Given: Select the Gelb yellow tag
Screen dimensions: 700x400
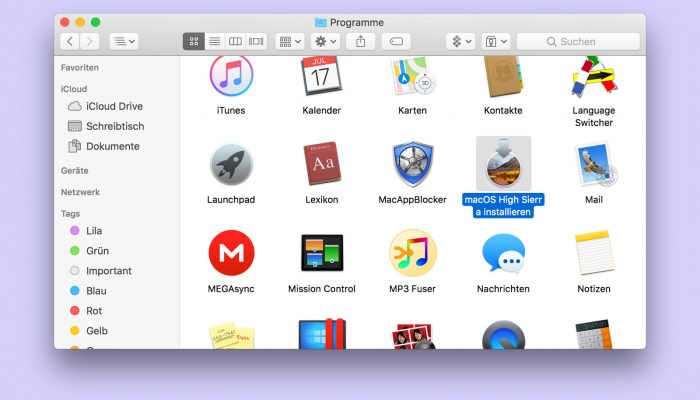Looking at the screenshot, I should click(117, 331).
